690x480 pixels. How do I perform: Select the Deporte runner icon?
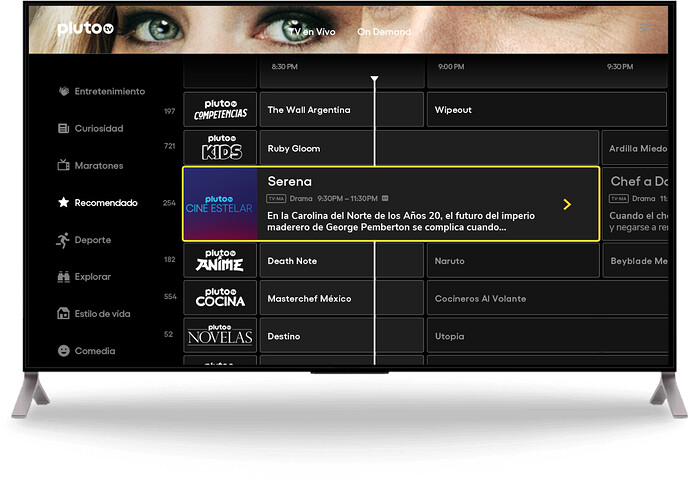point(63,240)
